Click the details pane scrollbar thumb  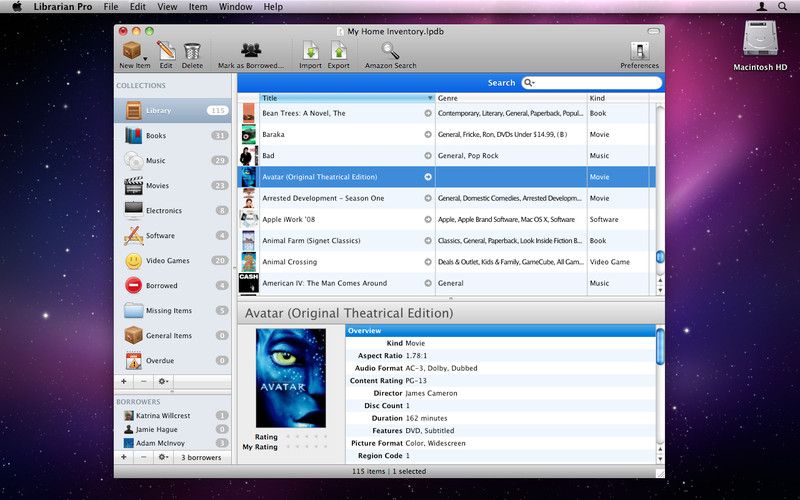coord(660,347)
